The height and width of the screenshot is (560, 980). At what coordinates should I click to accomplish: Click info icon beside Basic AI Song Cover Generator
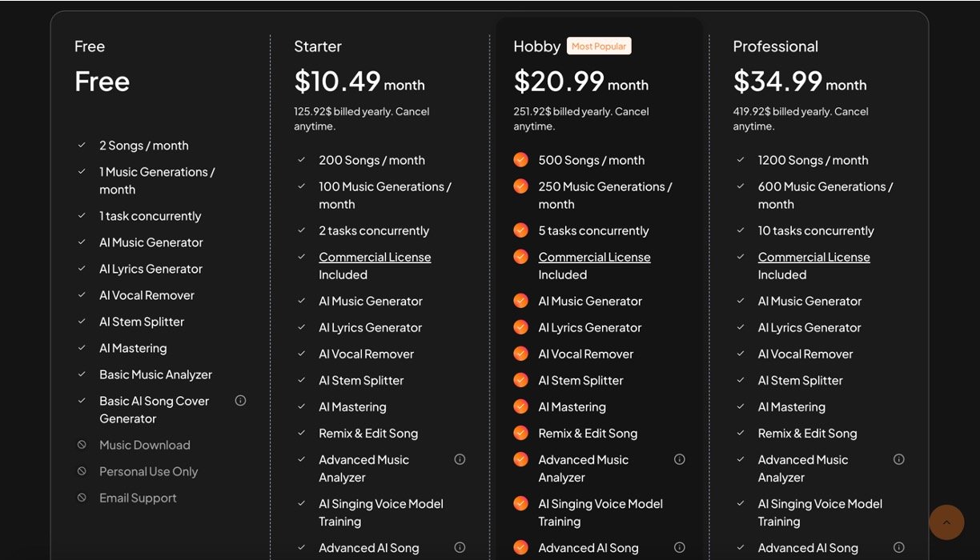(240, 400)
